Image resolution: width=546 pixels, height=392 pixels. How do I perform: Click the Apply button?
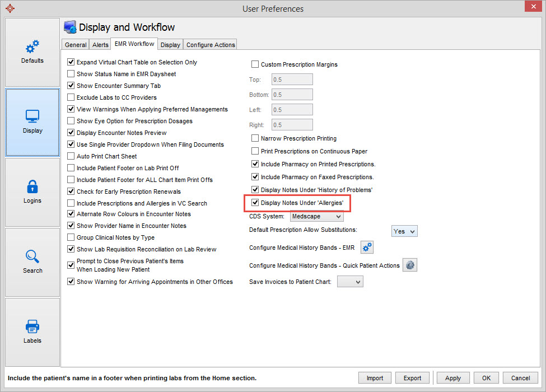click(x=452, y=378)
